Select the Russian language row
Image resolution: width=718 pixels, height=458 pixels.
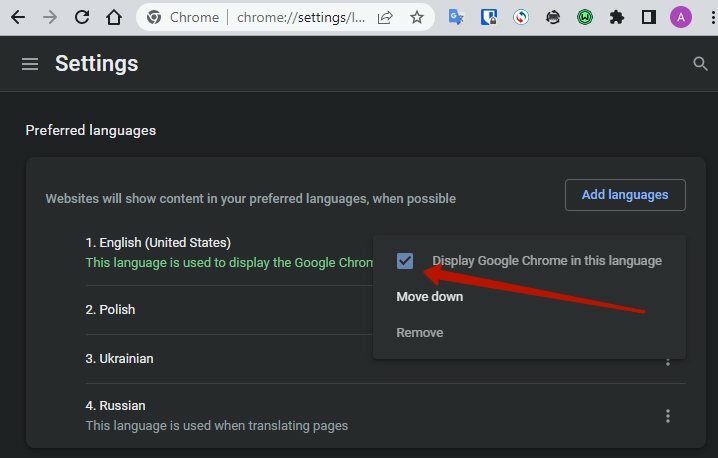pyautogui.click(x=115, y=406)
